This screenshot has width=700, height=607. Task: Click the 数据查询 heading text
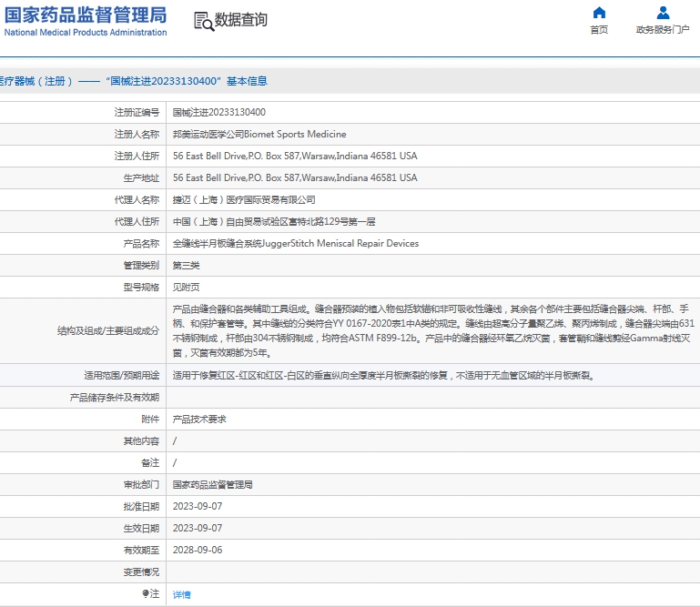(241, 20)
